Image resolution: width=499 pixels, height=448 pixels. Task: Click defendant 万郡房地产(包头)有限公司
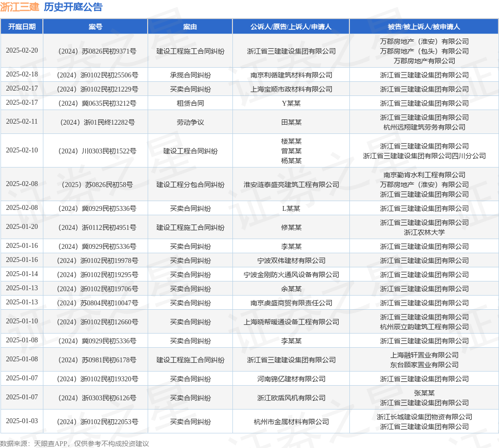pos(424,51)
